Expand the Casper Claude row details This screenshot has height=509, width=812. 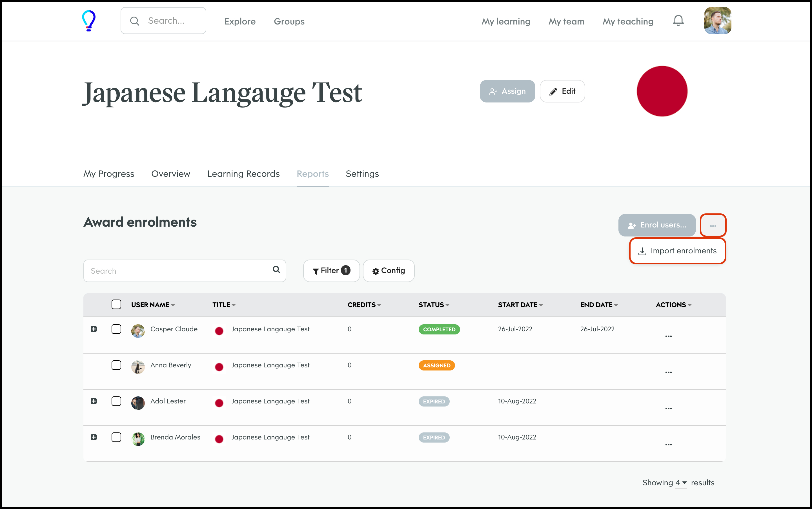click(94, 329)
